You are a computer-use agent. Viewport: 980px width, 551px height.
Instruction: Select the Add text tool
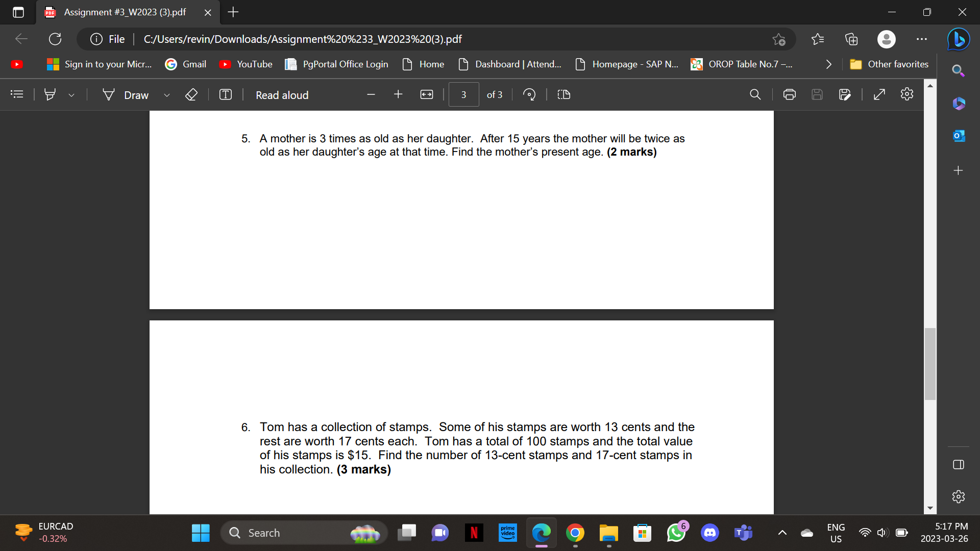(x=225, y=94)
